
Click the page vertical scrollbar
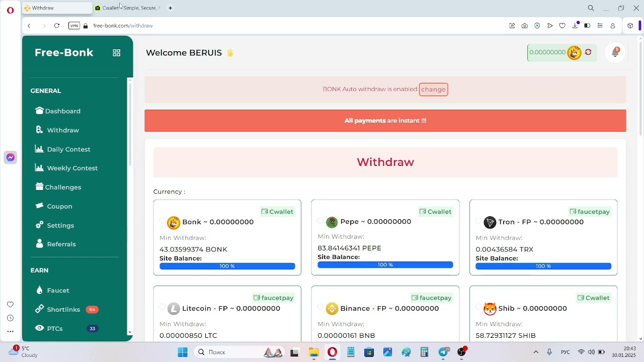640,88
